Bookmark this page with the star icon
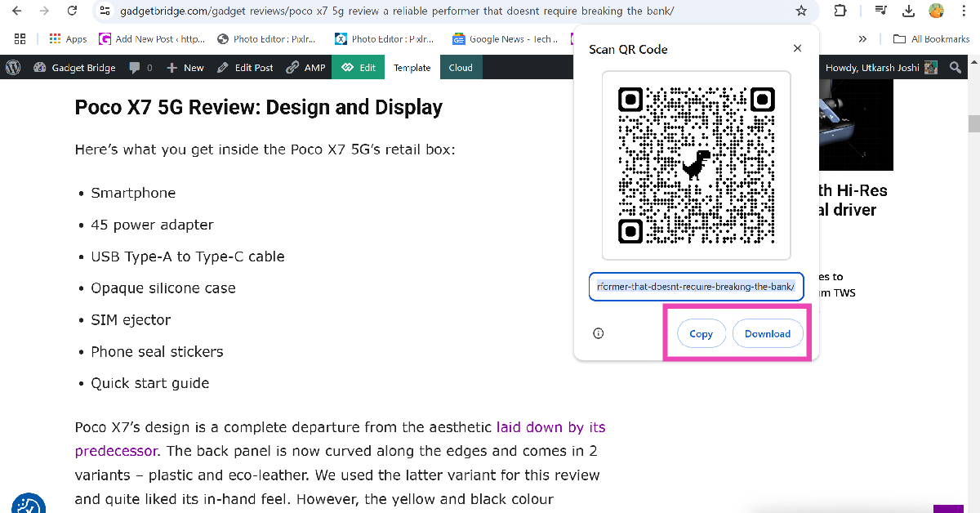Image resolution: width=980 pixels, height=513 pixels. pyautogui.click(x=801, y=11)
